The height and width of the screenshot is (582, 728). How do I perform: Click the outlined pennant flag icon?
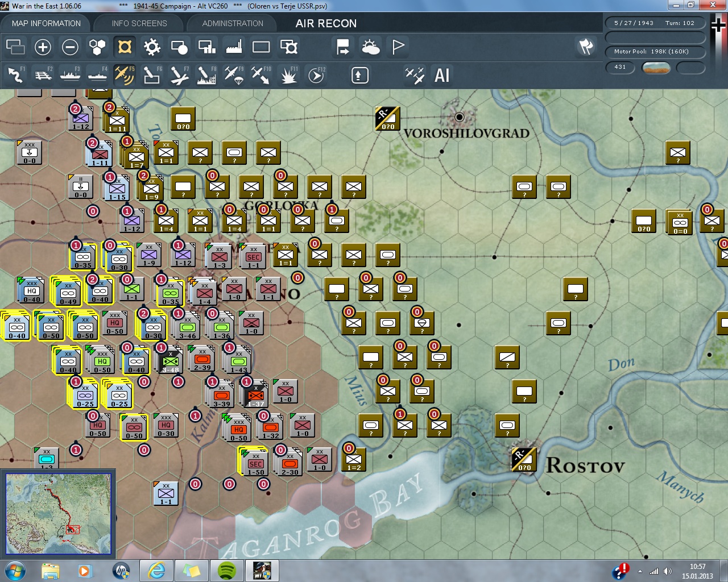(398, 47)
